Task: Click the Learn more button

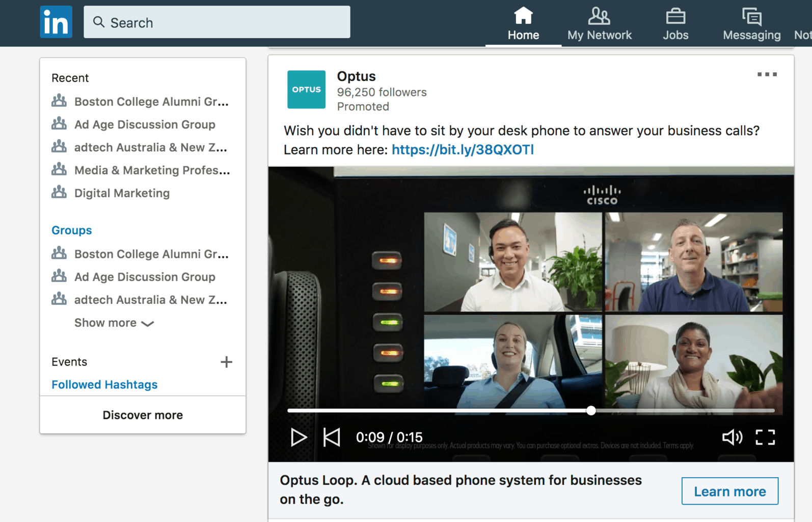Action: [729, 491]
